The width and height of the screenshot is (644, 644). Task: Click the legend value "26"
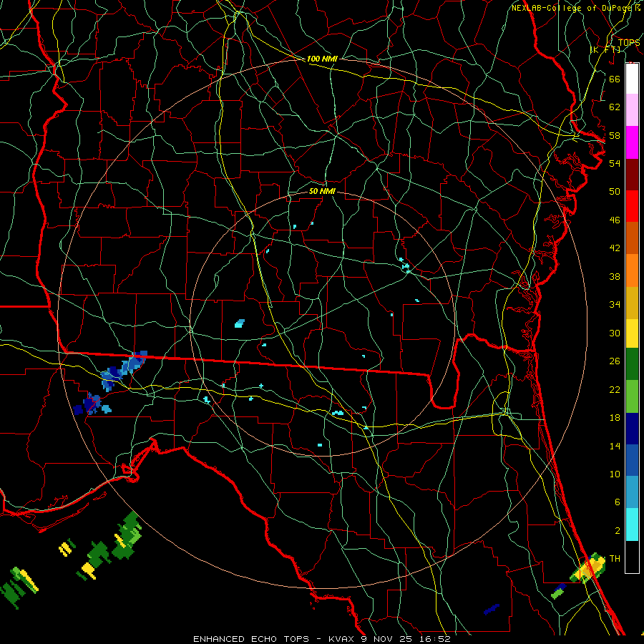click(615, 361)
